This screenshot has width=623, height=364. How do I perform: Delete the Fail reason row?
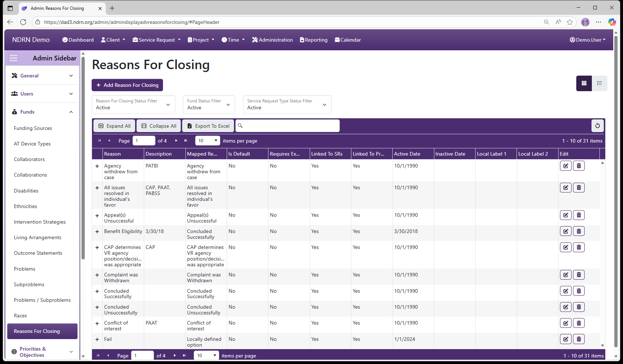pos(578,339)
